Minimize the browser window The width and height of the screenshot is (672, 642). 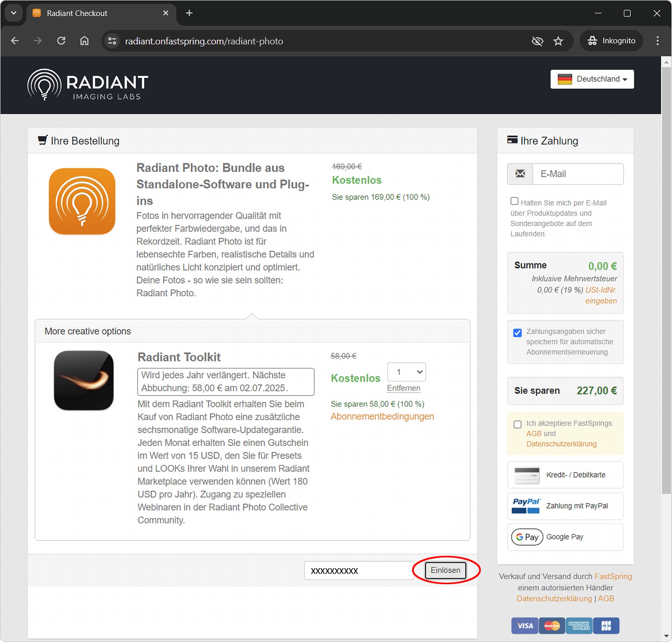[x=598, y=13]
